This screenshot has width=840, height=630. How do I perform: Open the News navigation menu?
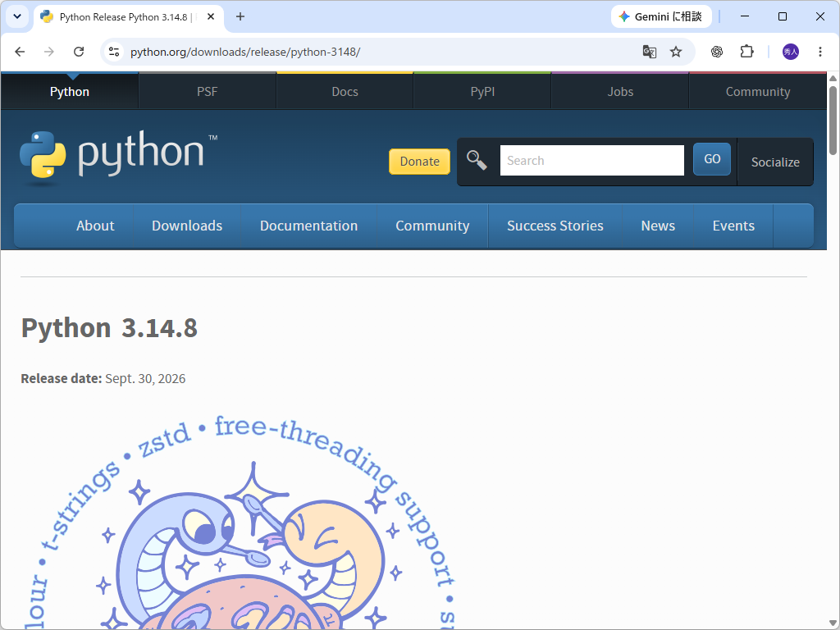pos(658,226)
